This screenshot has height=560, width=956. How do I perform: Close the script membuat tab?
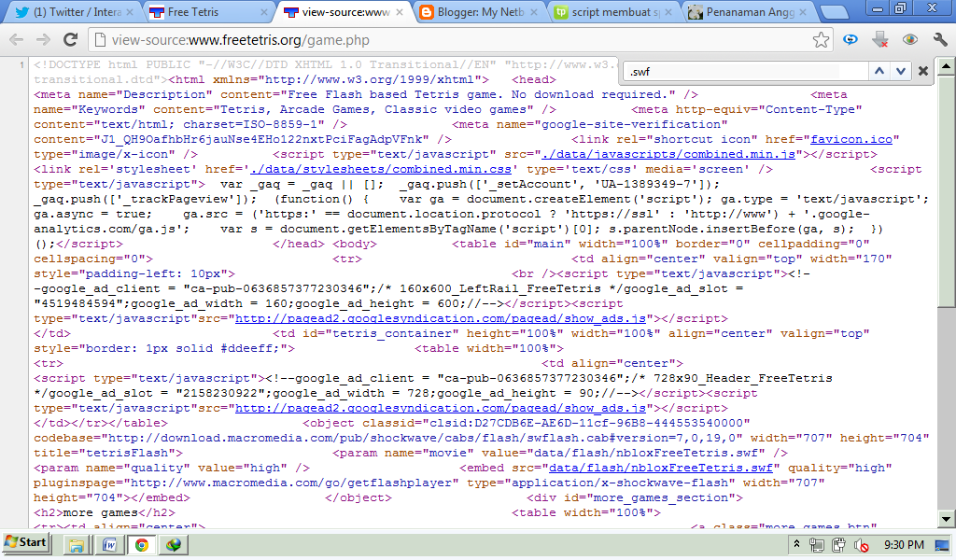pos(668,12)
